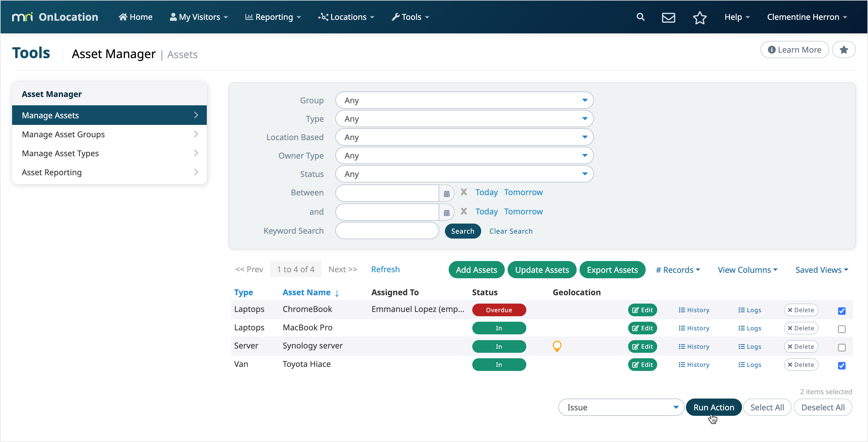Open Logs for ChromeBook

click(750, 310)
